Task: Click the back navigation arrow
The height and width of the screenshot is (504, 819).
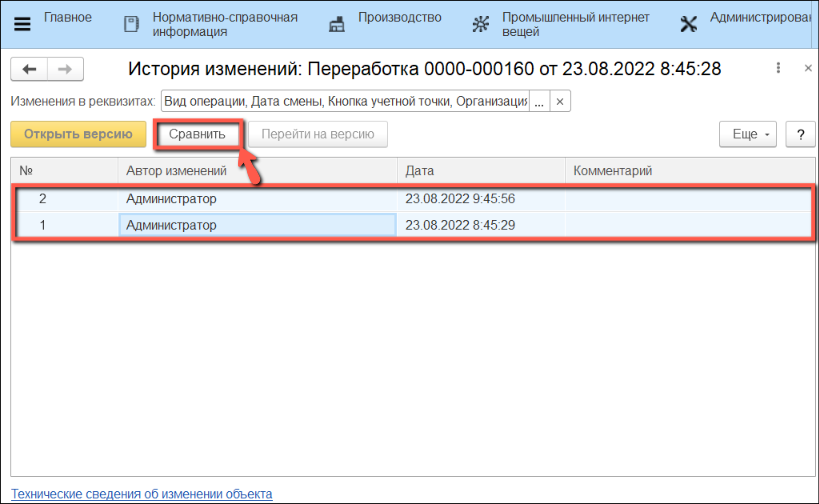Action: (x=29, y=69)
